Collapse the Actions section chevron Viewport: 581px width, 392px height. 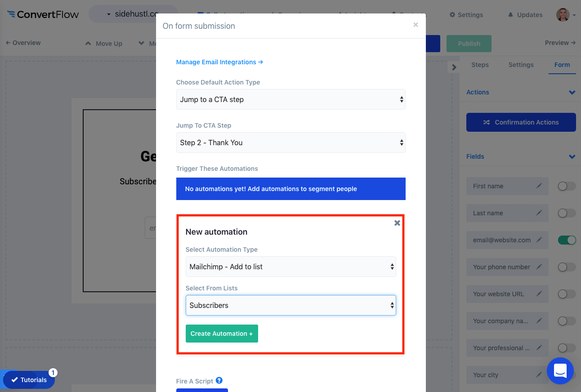point(572,93)
